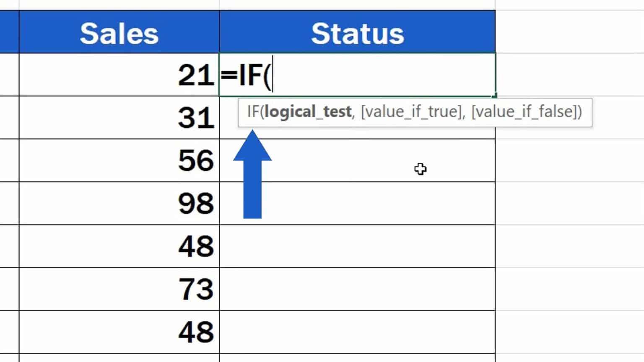Click the Status column header cell

point(357,33)
